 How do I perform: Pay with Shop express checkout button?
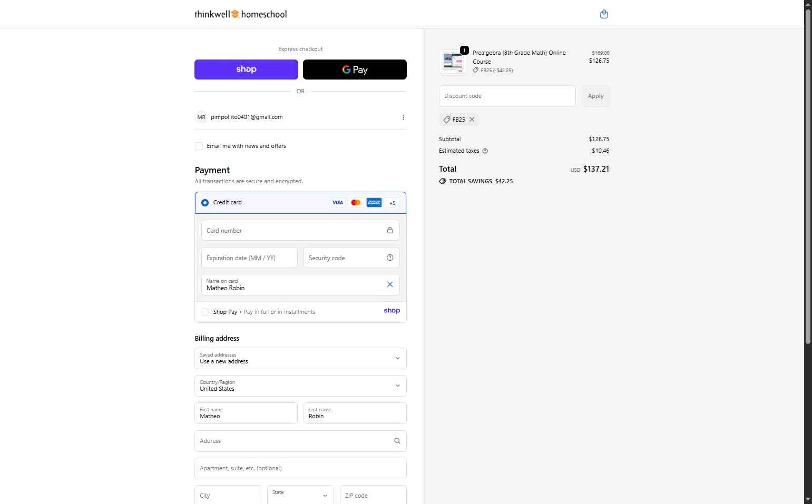246,70
